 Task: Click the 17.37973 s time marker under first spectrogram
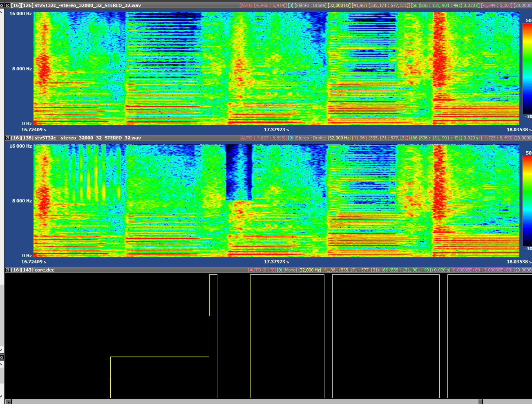pos(276,130)
